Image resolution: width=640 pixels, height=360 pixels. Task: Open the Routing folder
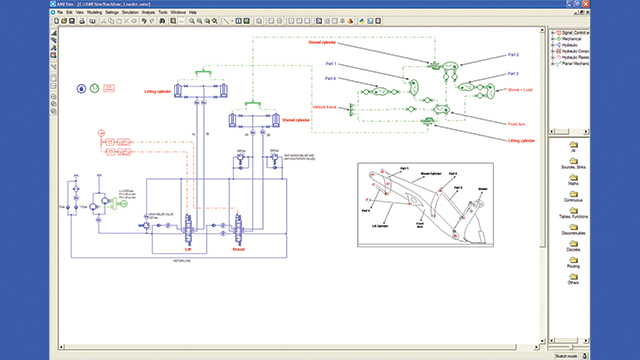(573, 262)
